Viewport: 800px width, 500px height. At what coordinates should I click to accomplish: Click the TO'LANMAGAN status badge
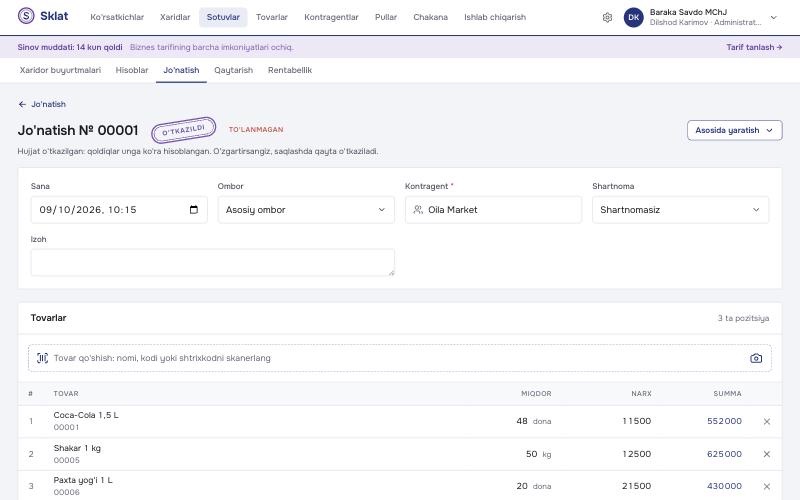click(x=256, y=130)
